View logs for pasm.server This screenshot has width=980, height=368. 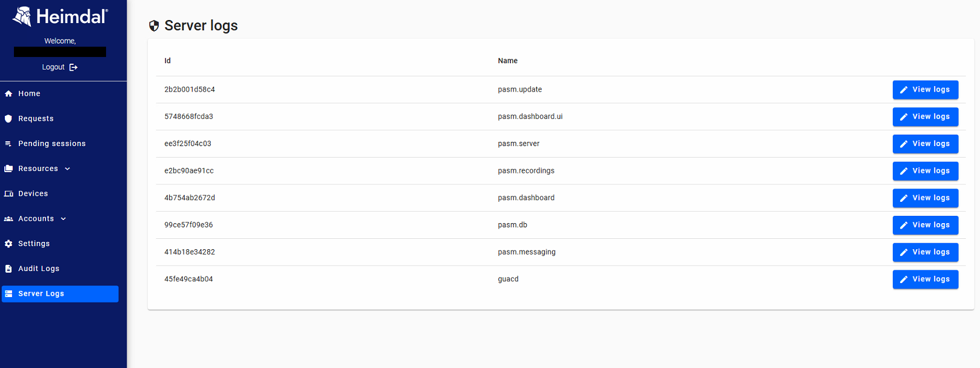pos(925,144)
